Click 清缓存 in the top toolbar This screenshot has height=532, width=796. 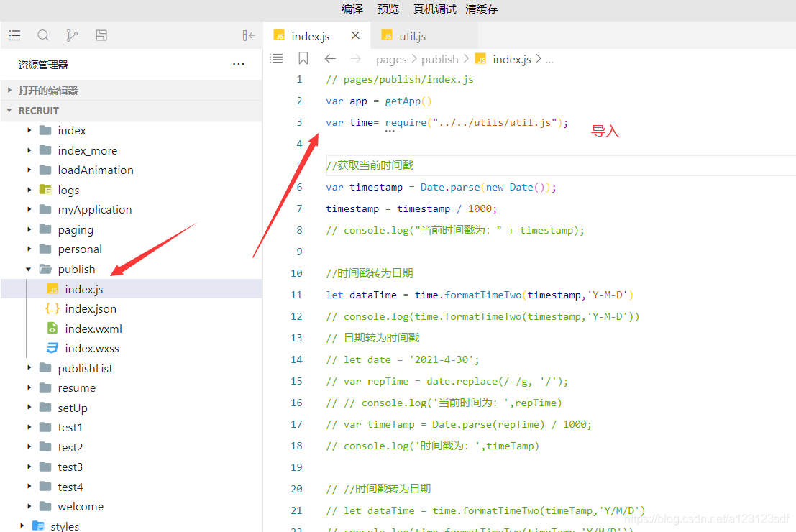482,9
